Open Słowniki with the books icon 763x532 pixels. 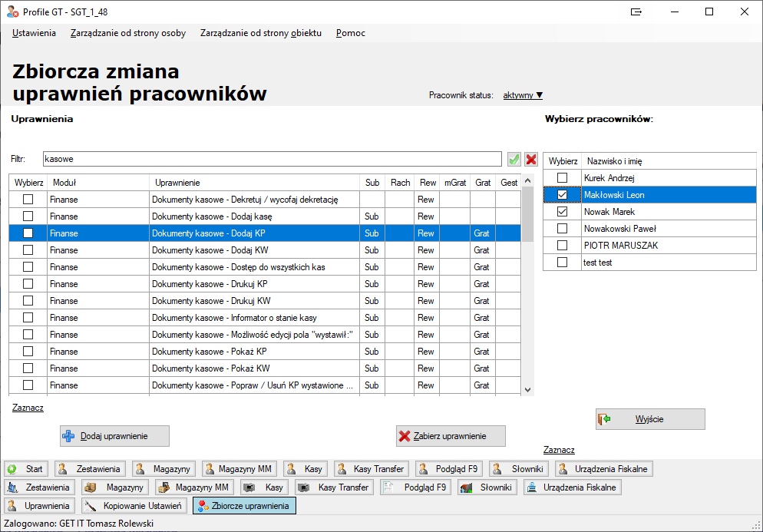click(x=487, y=487)
